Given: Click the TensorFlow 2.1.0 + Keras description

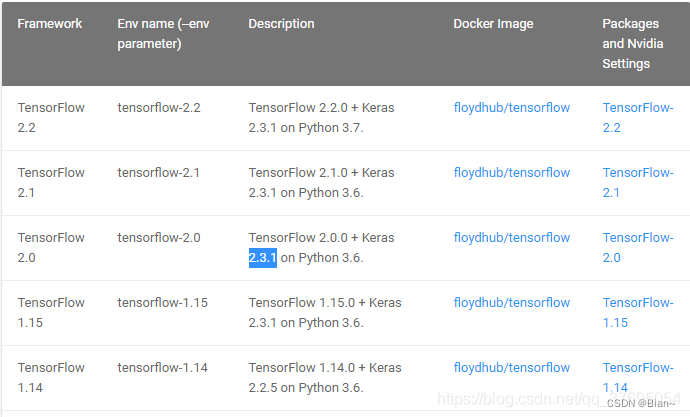Looking at the screenshot, I should [321, 183].
